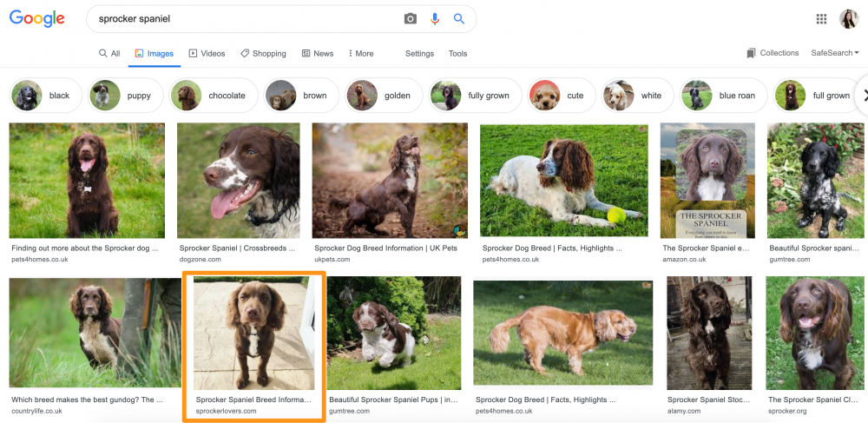Click the camera search-by-image icon

[x=411, y=18]
